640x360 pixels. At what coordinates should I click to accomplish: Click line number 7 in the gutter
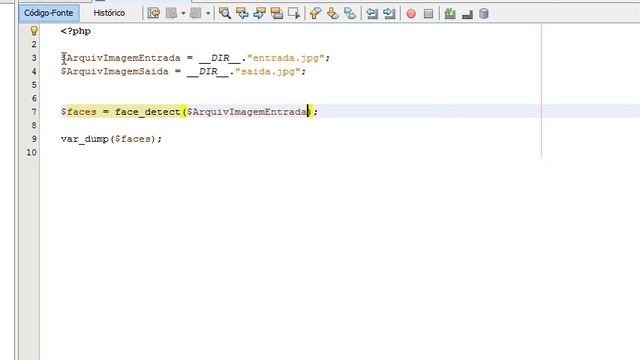click(34, 112)
